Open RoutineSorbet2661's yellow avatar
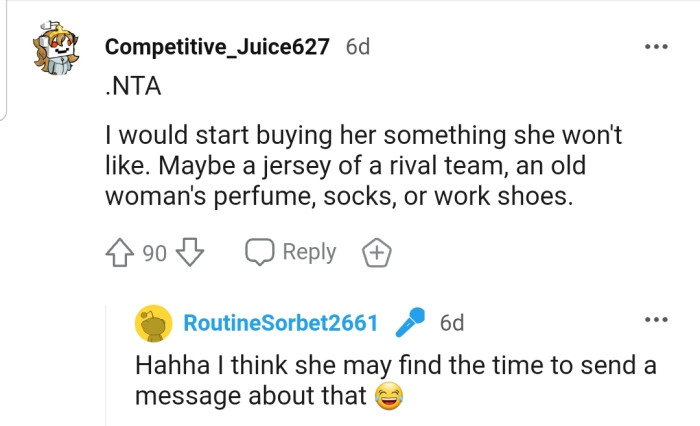Viewport: 700px width, 426px height. [x=154, y=323]
